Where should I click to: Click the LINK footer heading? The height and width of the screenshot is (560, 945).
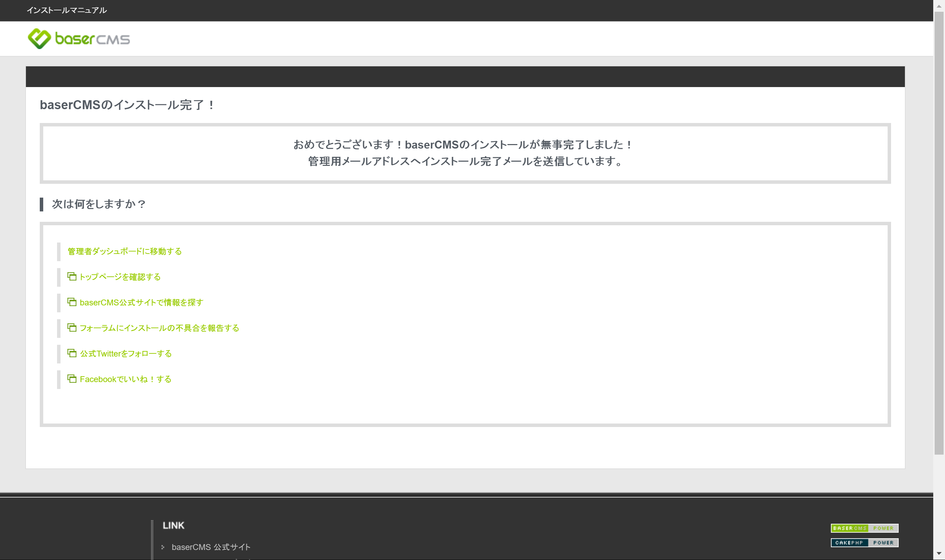tap(173, 526)
